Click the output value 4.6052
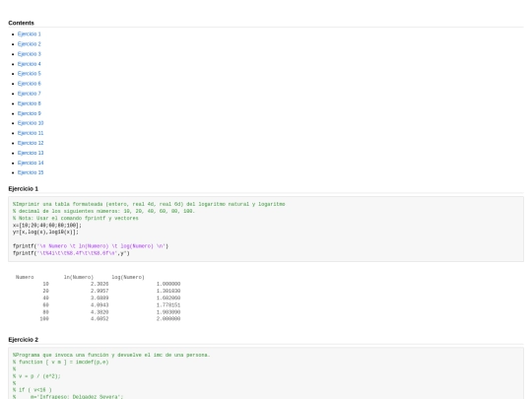This screenshot has width=532, height=399. [100, 319]
